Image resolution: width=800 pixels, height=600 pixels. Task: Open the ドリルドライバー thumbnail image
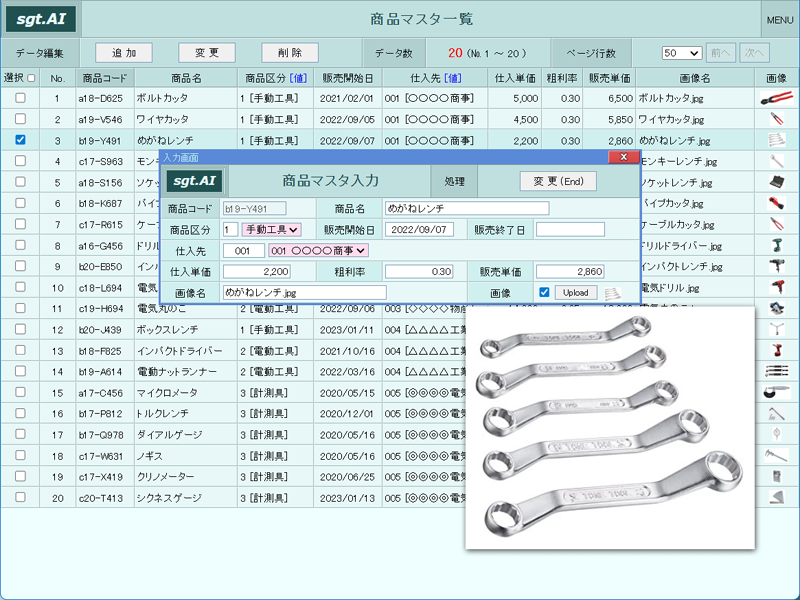[776, 245]
